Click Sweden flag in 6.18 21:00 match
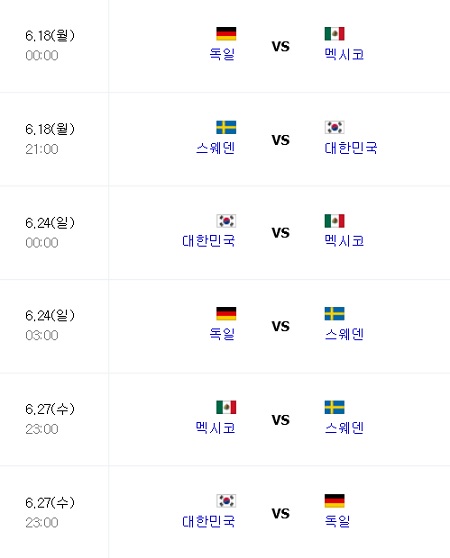 (x=226, y=127)
